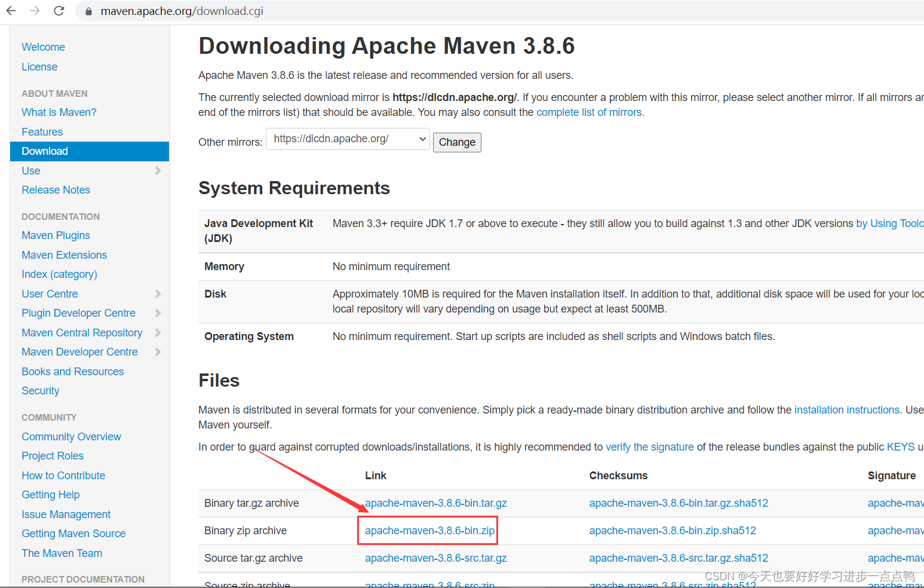The width and height of the screenshot is (924, 588).
Task: Click the Change mirror button
Action: coord(457,142)
